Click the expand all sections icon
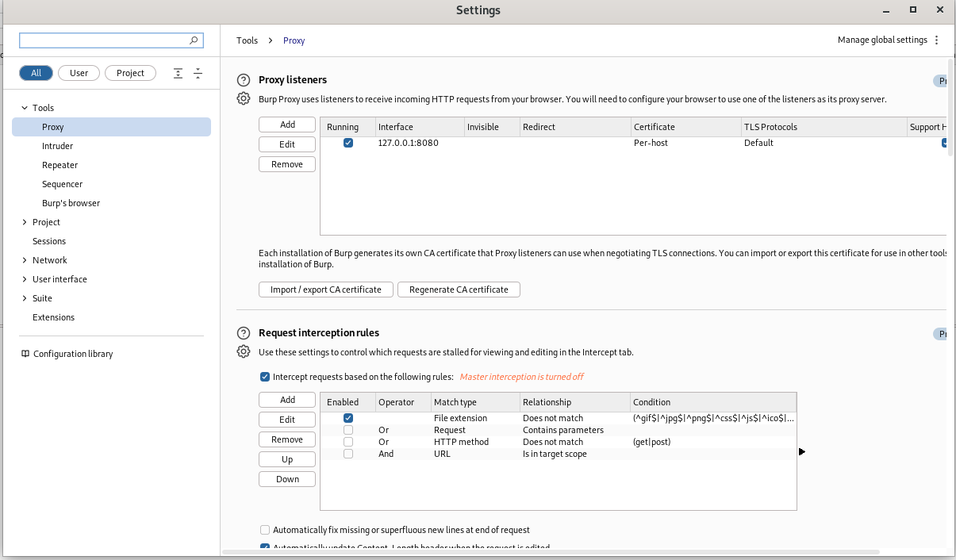 tap(178, 73)
